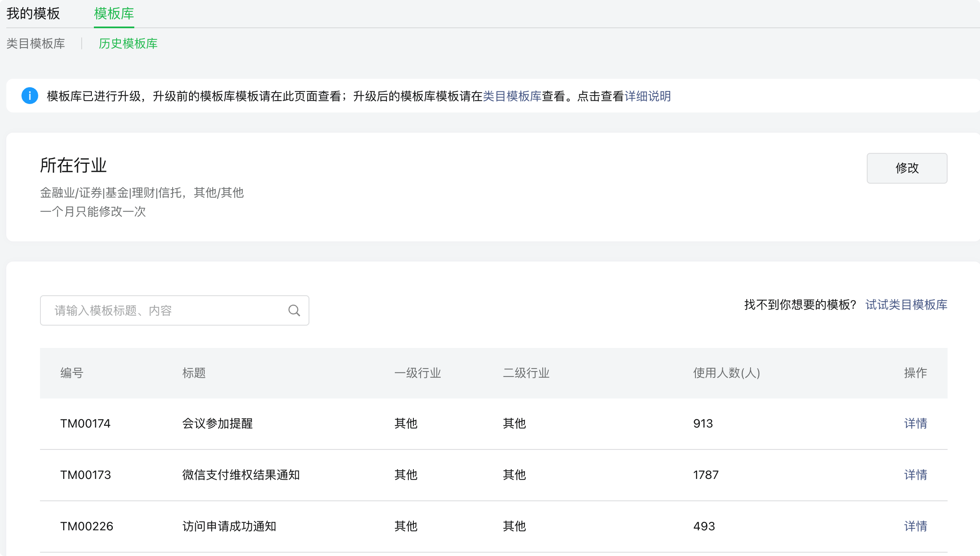Switch to 我的模板 tab
The width and height of the screenshot is (980, 556).
click(x=33, y=14)
